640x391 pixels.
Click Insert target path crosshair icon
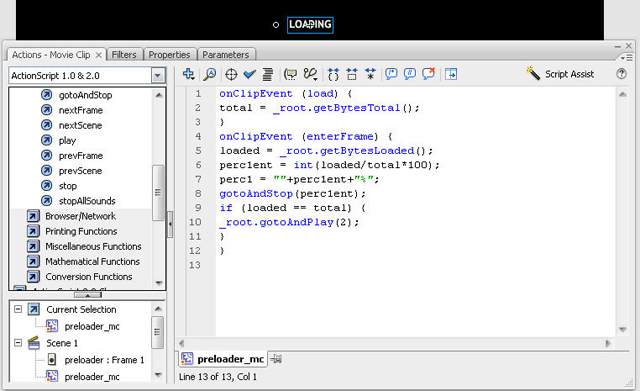point(231,74)
